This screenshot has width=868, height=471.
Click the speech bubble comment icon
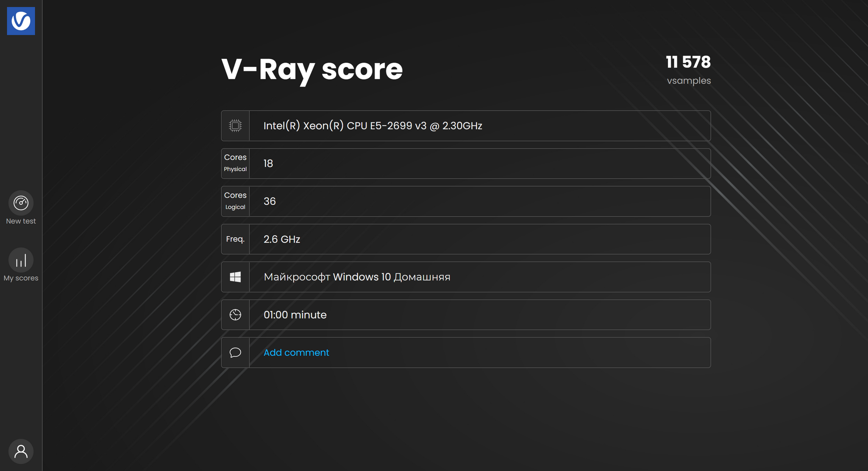(235, 353)
